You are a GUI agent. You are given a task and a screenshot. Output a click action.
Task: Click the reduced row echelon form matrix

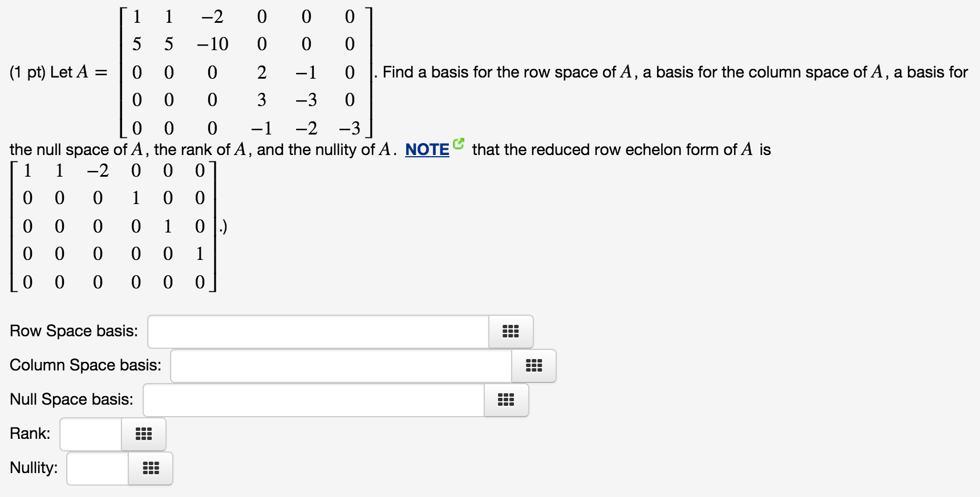[113, 226]
